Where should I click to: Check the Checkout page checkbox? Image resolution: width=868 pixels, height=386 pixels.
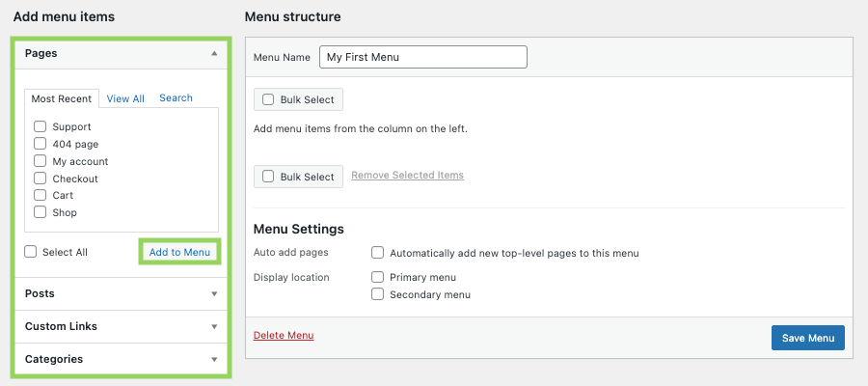41,179
